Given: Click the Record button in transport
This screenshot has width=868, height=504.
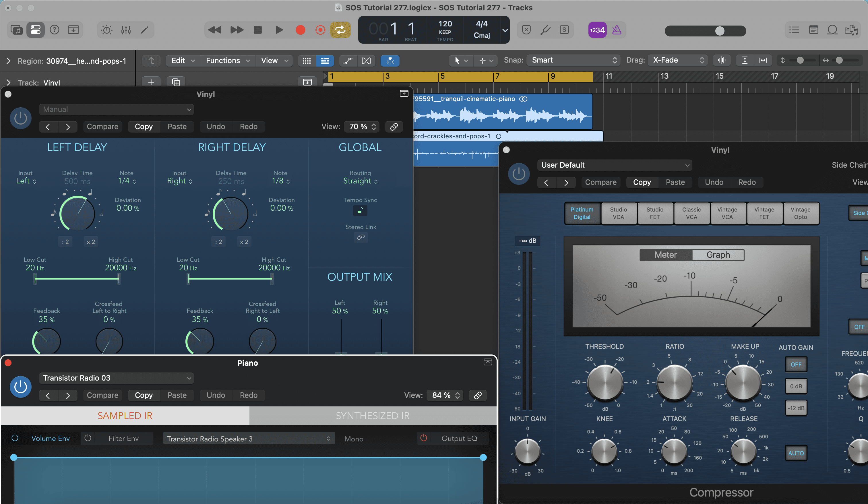Looking at the screenshot, I should tap(300, 30).
